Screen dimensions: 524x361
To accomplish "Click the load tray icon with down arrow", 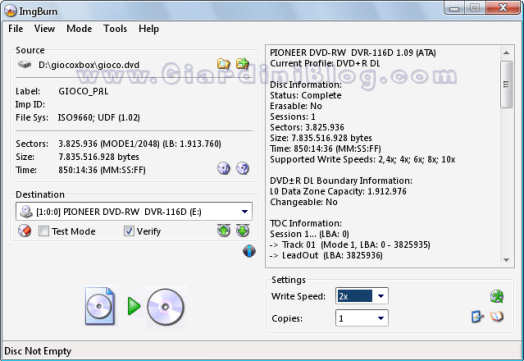I will tap(243, 230).
